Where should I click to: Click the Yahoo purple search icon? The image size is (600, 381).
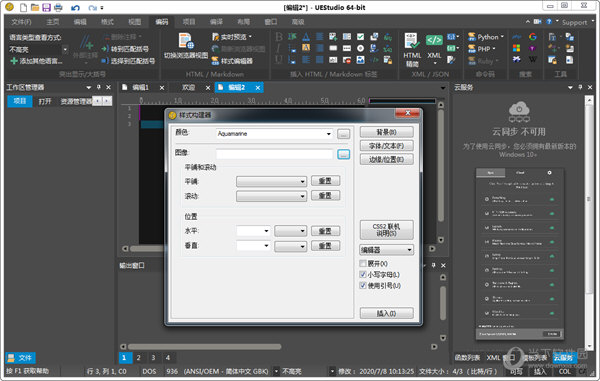point(533,48)
